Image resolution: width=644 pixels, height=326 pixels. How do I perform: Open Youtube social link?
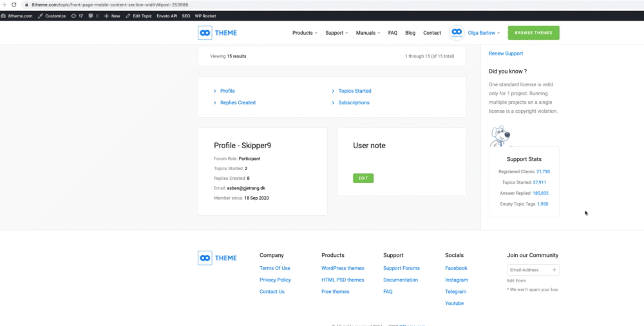tap(454, 303)
